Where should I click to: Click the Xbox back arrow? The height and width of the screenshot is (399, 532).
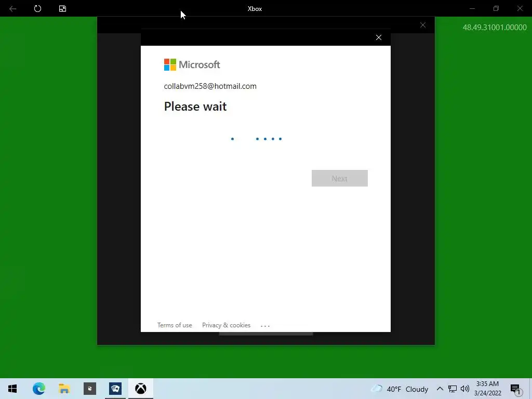pyautogui.click(x=13, y=8)
